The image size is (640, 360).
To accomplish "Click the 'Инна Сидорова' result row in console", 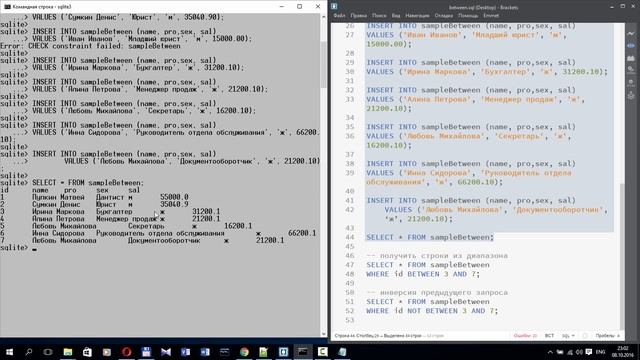I will pos(158,233).
